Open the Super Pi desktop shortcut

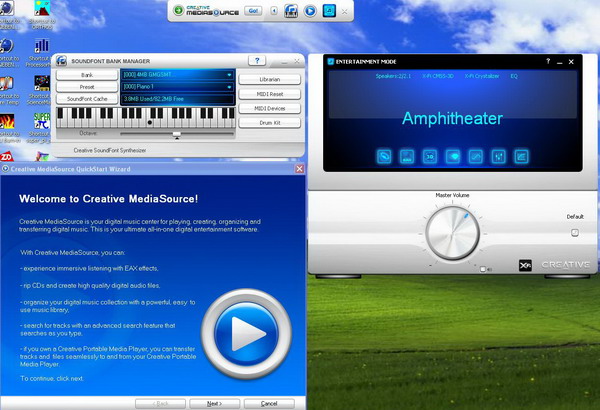42,121
